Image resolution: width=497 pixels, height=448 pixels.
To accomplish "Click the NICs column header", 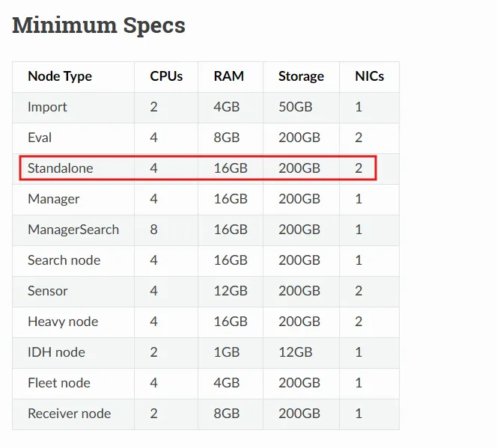I will pos(370,76).
